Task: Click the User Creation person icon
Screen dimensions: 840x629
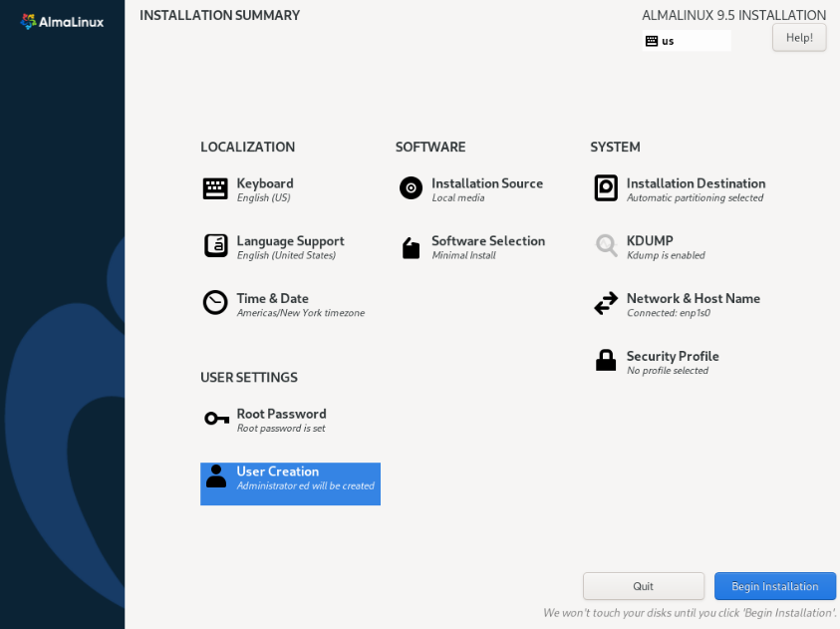Action: (x=216, y=475)
